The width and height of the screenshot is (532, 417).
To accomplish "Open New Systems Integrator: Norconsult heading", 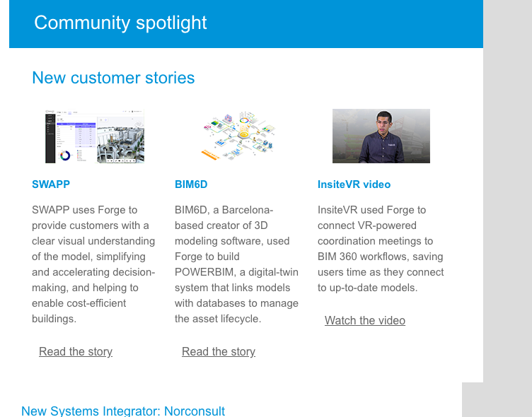I will click(123, 411).
